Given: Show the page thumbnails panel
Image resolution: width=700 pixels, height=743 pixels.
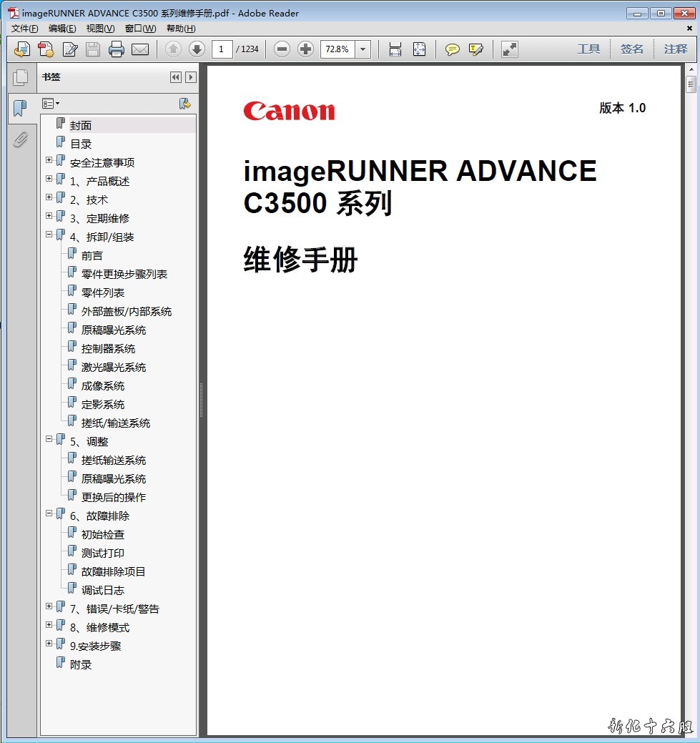Looking at the screenshot, I should [x=20, y=78].
